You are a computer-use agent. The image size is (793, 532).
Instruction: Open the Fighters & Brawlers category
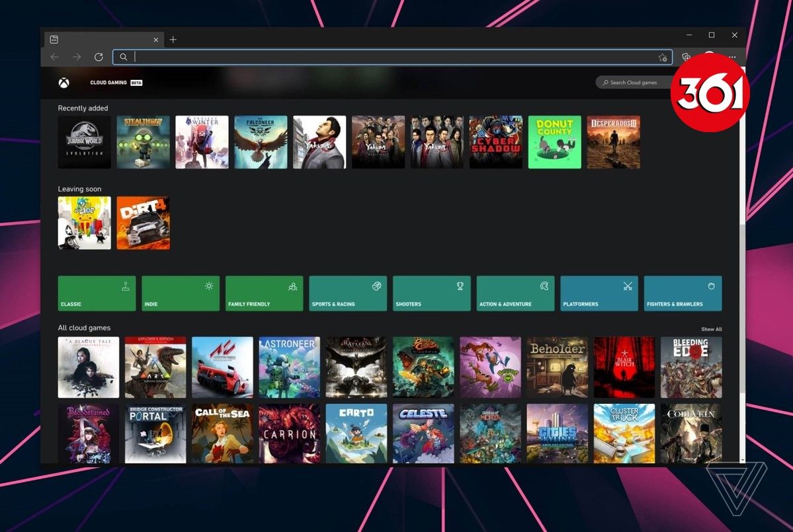tap(683, 293)
